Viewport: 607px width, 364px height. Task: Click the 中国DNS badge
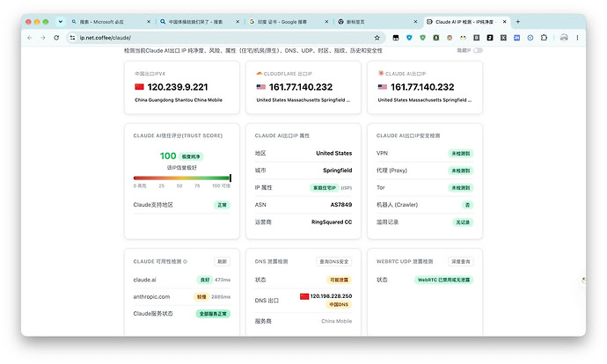[x=339, y=304]
